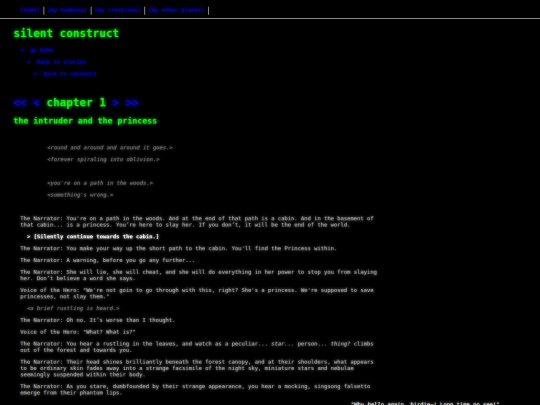The image size is (540, 405).
Task: Open the [my hobbies] navigation link
Action: coord(67,10)
